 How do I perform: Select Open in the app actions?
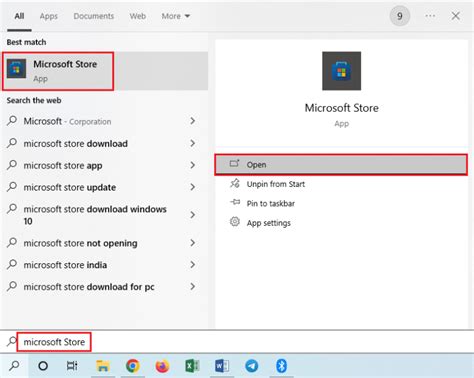point(341,164)
